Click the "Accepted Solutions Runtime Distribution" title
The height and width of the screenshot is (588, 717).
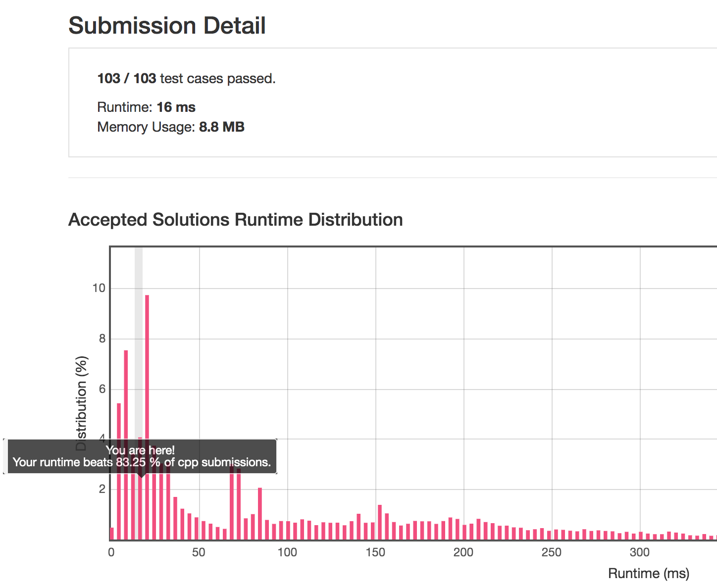click(235, 220)
